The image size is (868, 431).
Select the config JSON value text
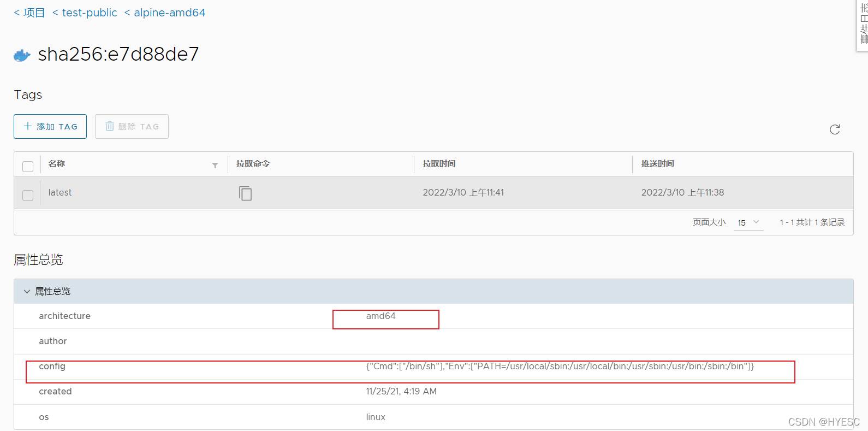click(x=560, y=366)
